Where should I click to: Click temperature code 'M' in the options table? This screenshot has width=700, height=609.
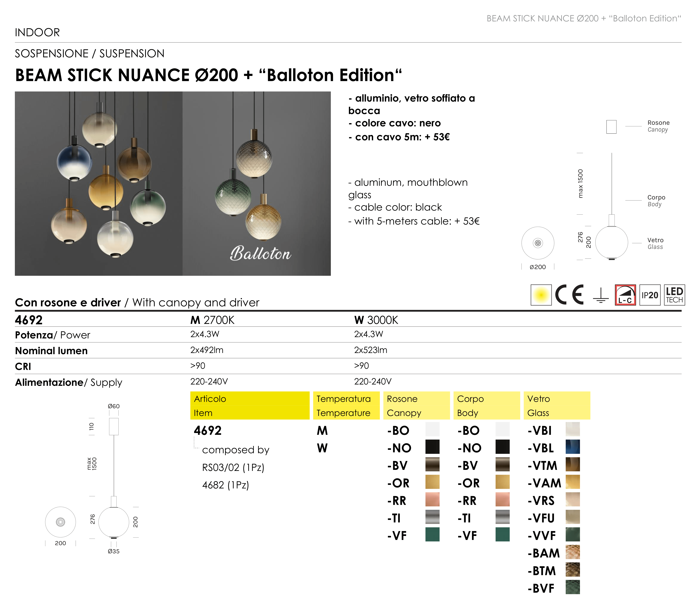322,431
